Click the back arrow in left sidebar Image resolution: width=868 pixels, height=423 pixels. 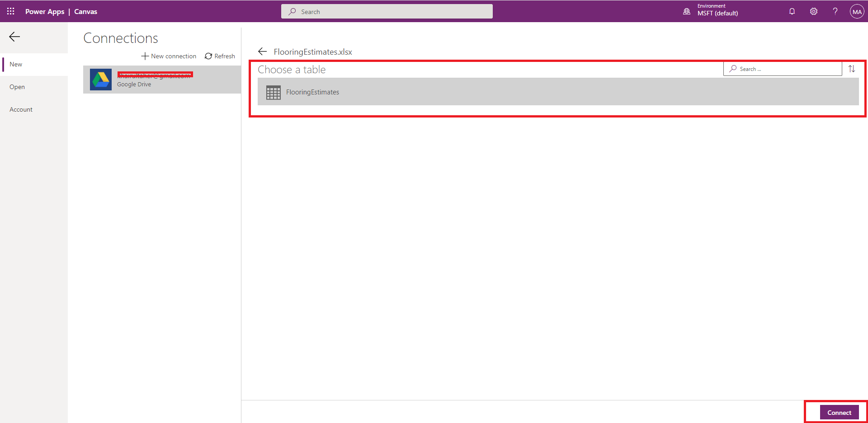(14, 37)
